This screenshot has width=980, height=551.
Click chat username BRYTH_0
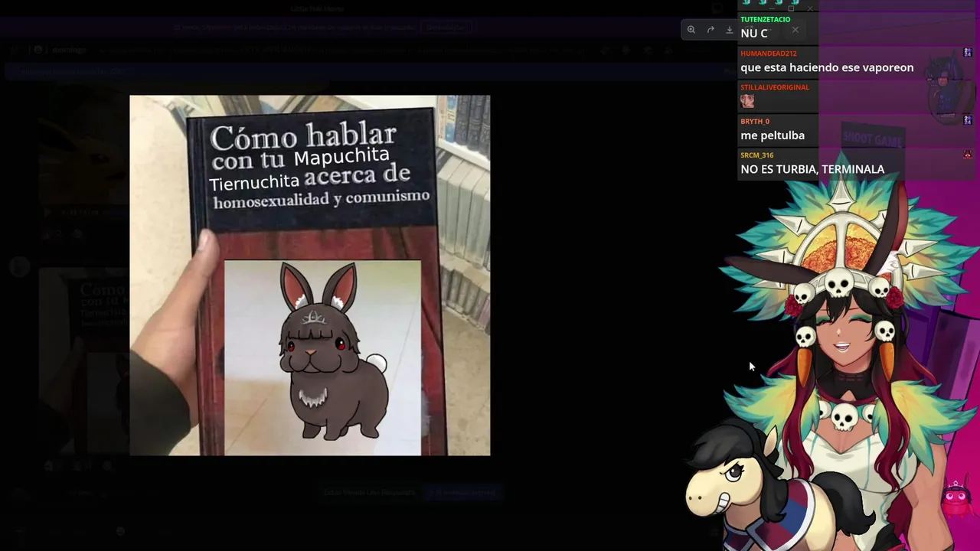[x=755, y=121]
